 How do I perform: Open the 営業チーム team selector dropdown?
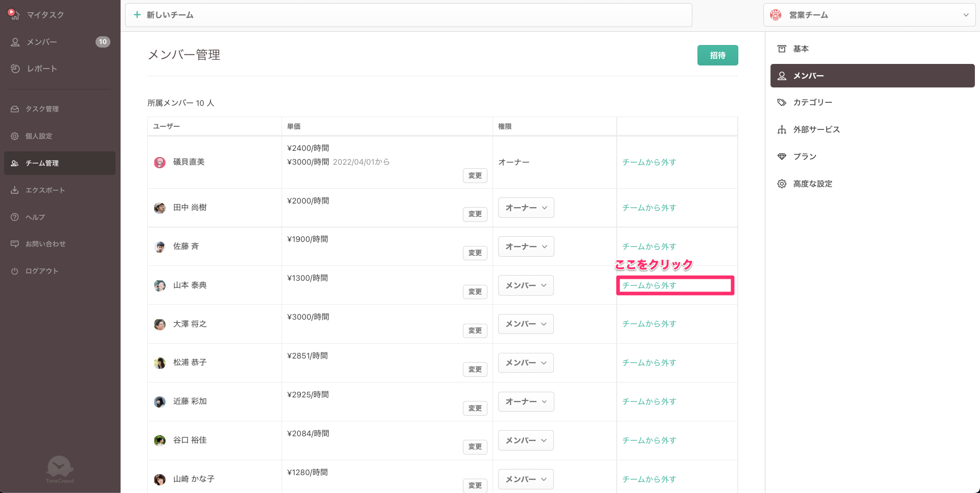[x=869, y=15]
